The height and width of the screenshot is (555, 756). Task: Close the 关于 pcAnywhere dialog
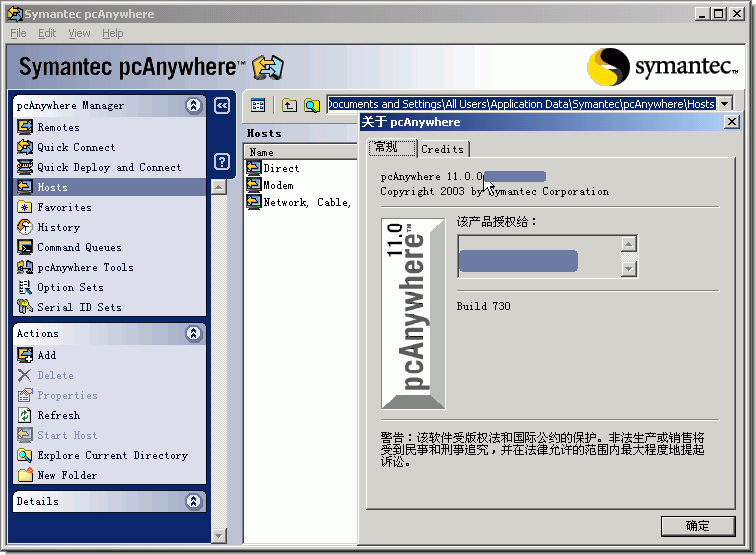coord(731,122)
